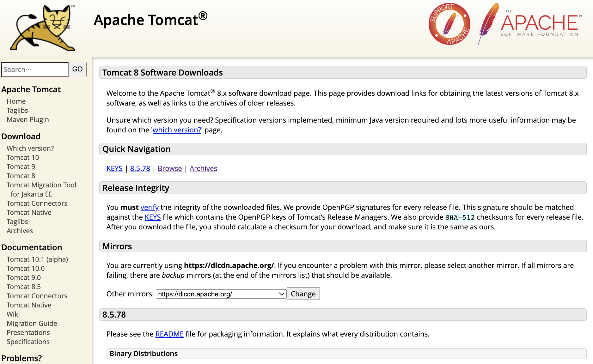Click the Apache Tomcat sidebar heading

point(31,89)
